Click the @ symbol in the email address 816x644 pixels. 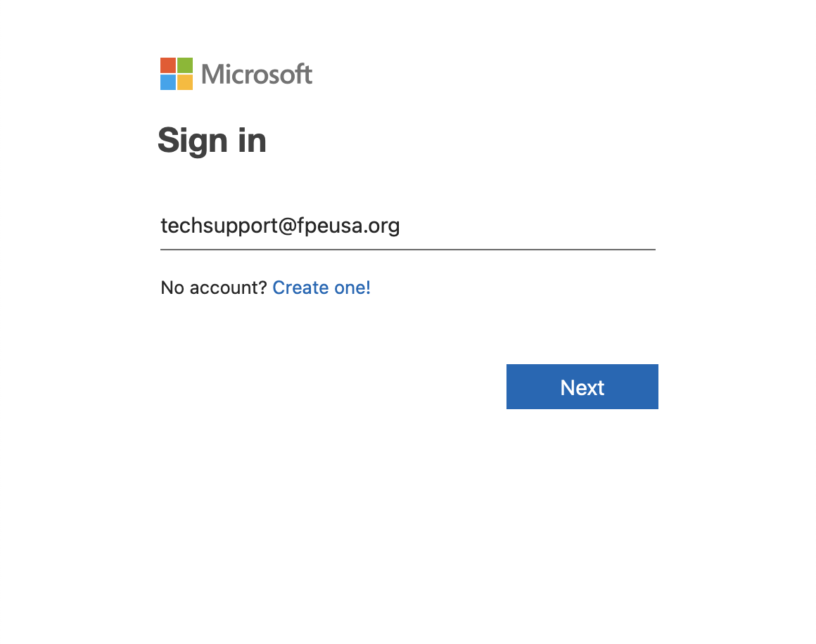click(x=287, y=226)
